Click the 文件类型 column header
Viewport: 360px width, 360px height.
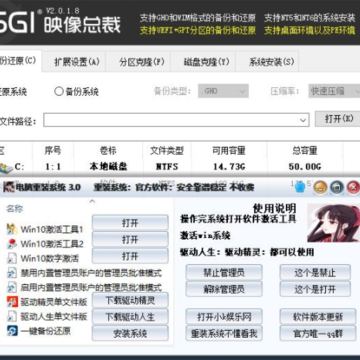(167, 151)
